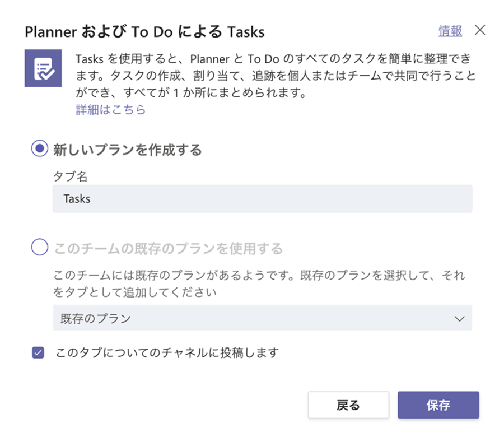This screenshot has width=504, height=446.
Task: Click inside the タブ名 input field
Action: coord(262,199)
